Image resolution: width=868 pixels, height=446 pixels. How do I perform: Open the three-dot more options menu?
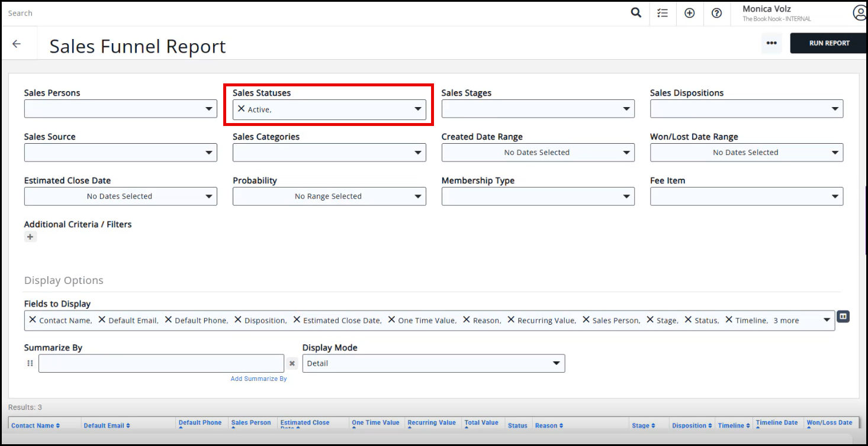[771, 43]
